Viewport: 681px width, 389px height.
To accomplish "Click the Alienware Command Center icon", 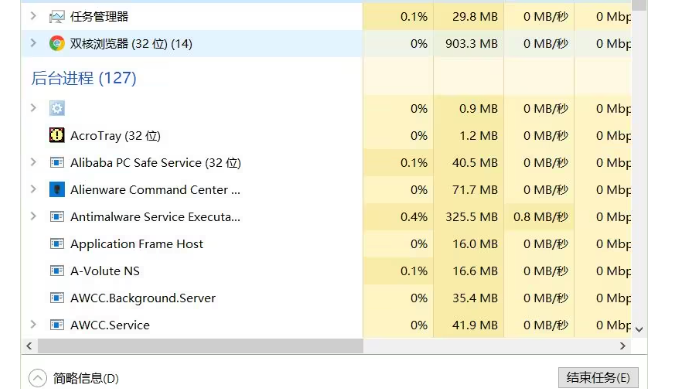I will tap(57, 189).
